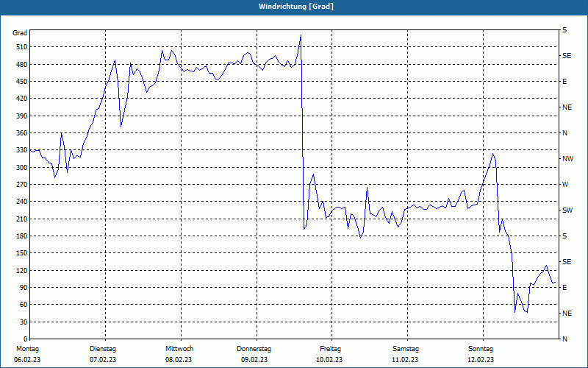588x368 pixels.
Task: Select the date 11.02.23
Action: click(x=406, y=360)
